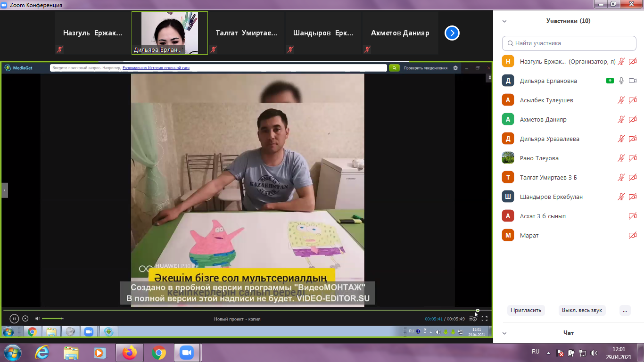Open the Windows Start button
Image resolution: width=644 pixels, height=362 pixels.
12,353
